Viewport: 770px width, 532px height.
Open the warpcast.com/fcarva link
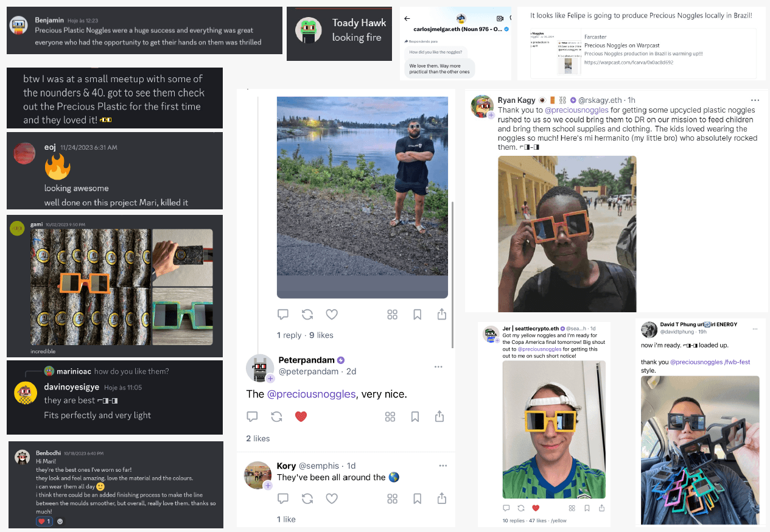[628, 62]
